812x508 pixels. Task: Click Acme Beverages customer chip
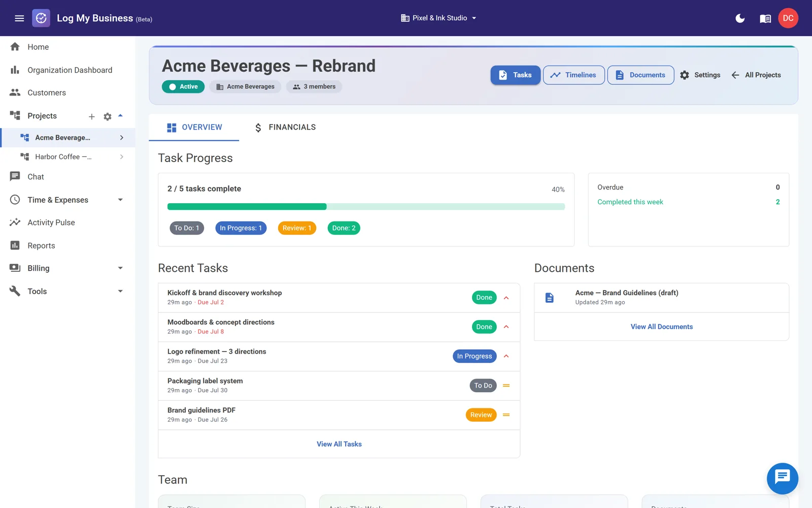point(246,87)
